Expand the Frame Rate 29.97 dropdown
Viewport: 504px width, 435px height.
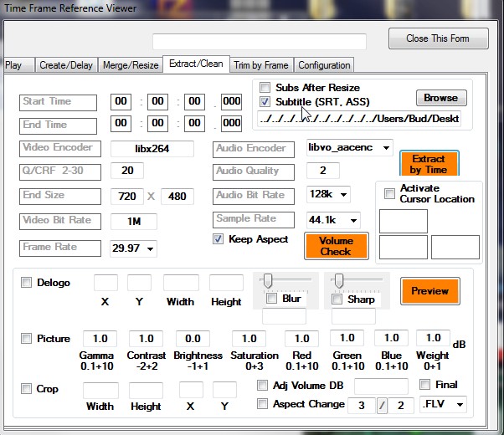click(x=150, y=249)
